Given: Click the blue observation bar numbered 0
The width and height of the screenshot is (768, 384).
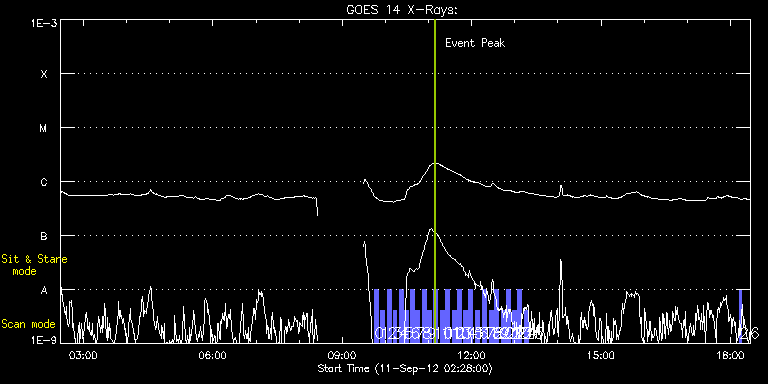Looking at the screenshot, I should [377, 316].
